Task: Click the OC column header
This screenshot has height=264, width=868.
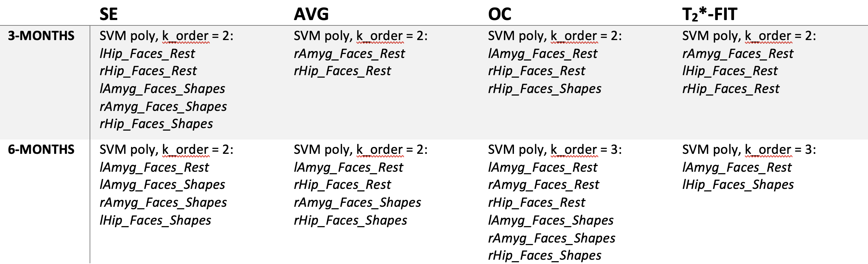Action: [x=500, y=14]
